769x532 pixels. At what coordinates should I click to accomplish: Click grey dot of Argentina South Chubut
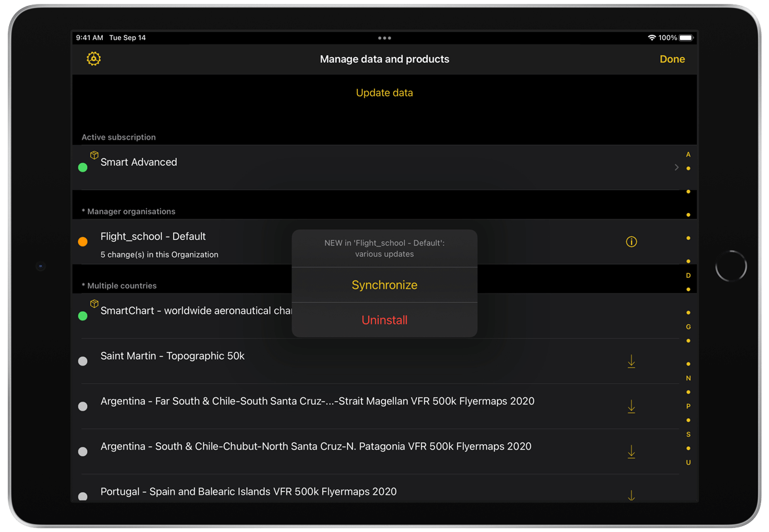[83, 451]
